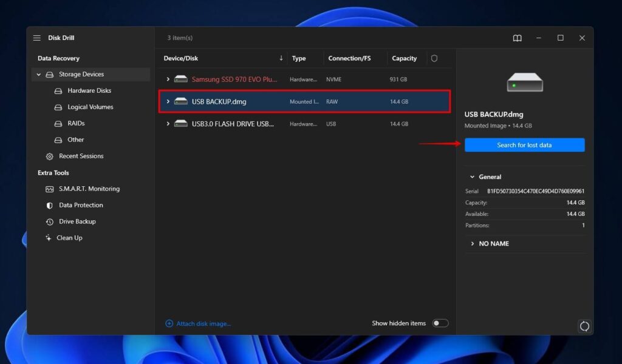Viewport: 622px width, 364px height.
Task: Enable Show hidden items
Action: click(x=440, y=323)
